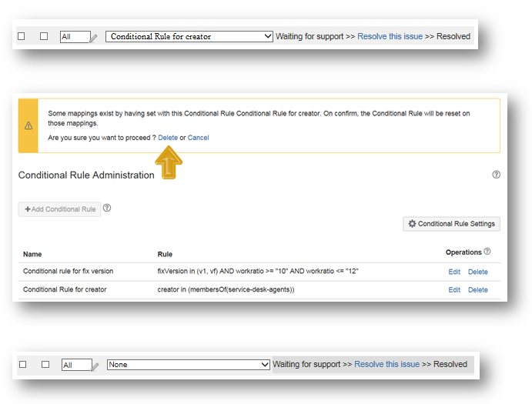532x404 pixels.
Task: Click the 'All' input field in the top row
Action: click(x=75, y=36)
